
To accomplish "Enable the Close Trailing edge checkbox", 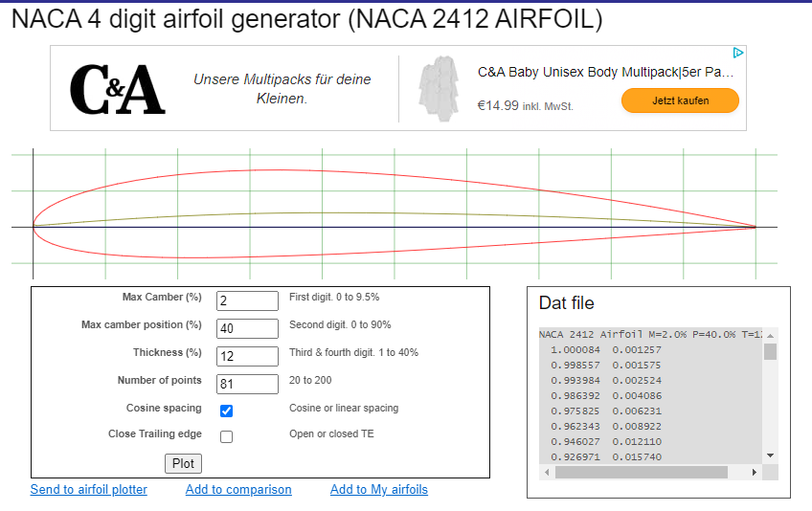I will pos(227,436).
